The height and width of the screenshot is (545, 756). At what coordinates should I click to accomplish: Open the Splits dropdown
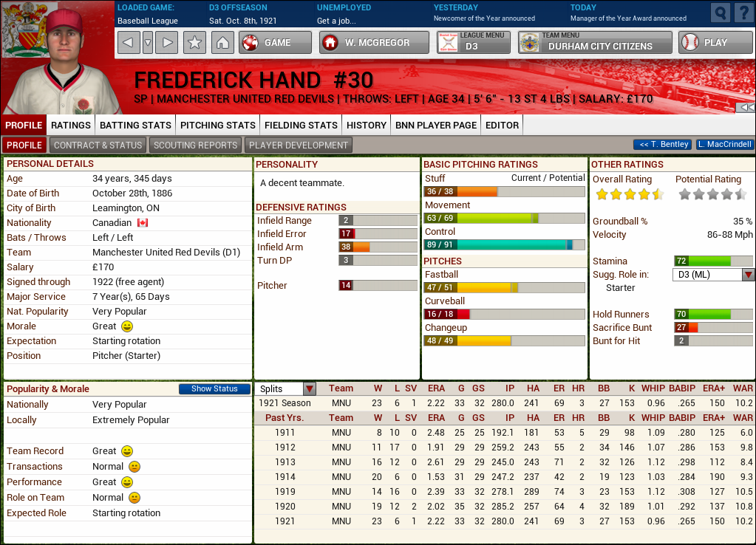click(287, 389)
